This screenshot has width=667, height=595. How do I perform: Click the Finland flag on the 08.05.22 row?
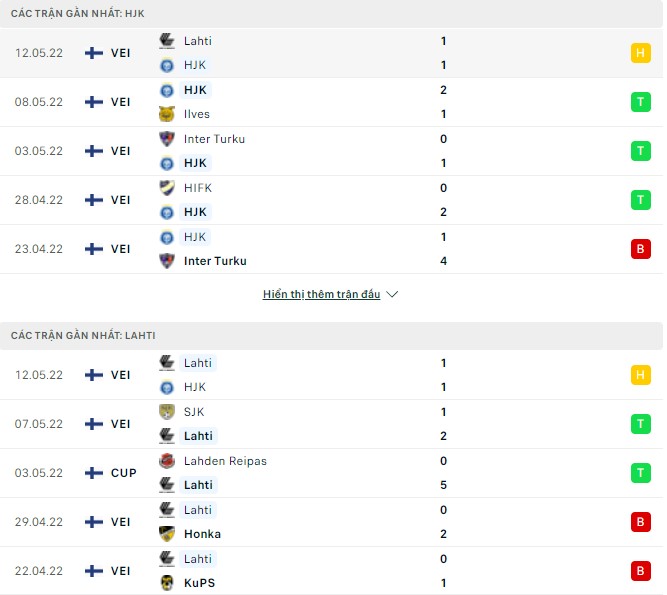click(94, 102)
